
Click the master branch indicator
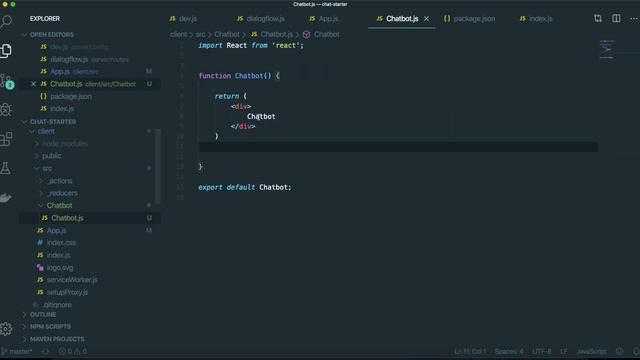[x=17, y=351]
